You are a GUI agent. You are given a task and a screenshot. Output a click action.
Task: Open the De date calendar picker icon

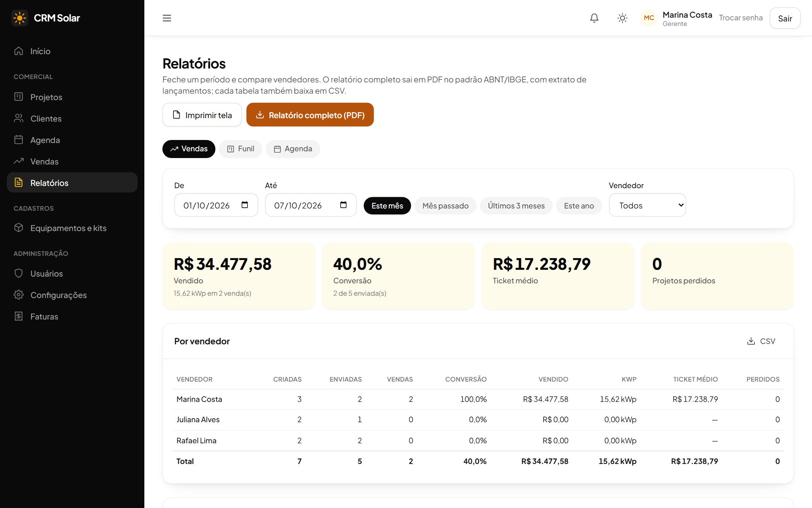coord(245,205)
